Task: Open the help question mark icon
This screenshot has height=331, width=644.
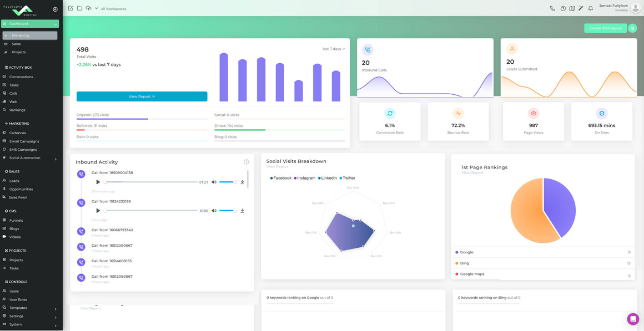Action: (563, 8)
